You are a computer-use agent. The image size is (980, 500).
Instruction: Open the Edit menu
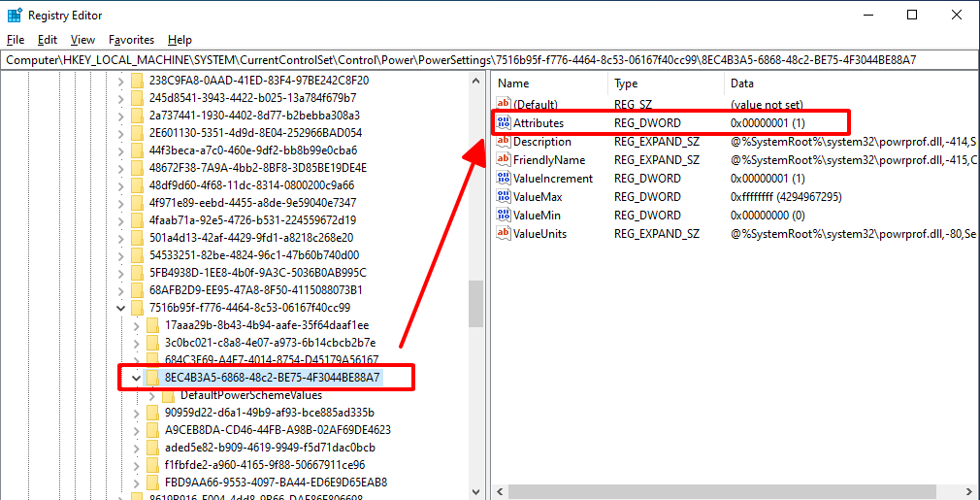click(48, 40)
